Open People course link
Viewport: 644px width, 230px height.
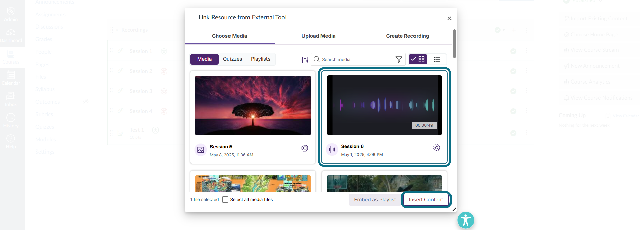coord(43,52)
